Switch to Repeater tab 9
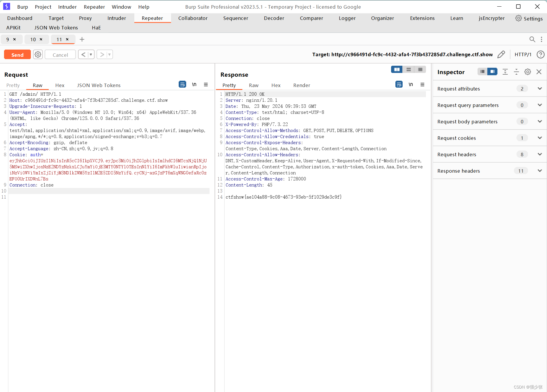Viewport: 547px width, 392px height. 7,39
